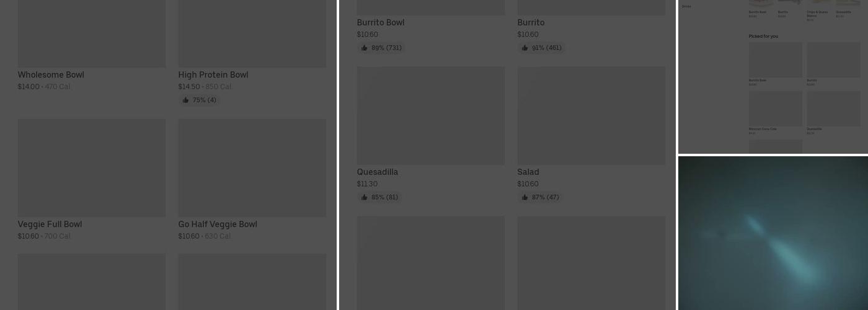Click the $11.30 Quesadilla item photo

tap(430, 116)
